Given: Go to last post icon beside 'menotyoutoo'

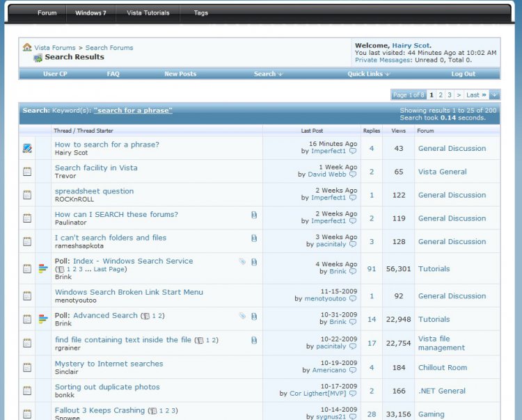Looking at the screenshot, I should pos(353,298).
